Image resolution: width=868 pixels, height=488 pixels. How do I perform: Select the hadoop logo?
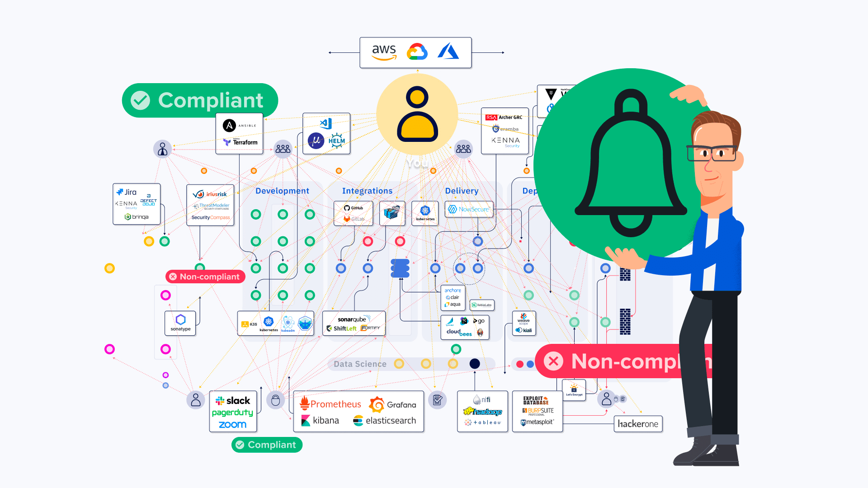(x=482, y=412)
